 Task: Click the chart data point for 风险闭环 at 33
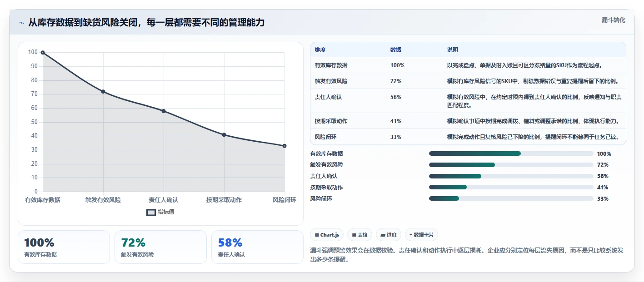(285, 146)
